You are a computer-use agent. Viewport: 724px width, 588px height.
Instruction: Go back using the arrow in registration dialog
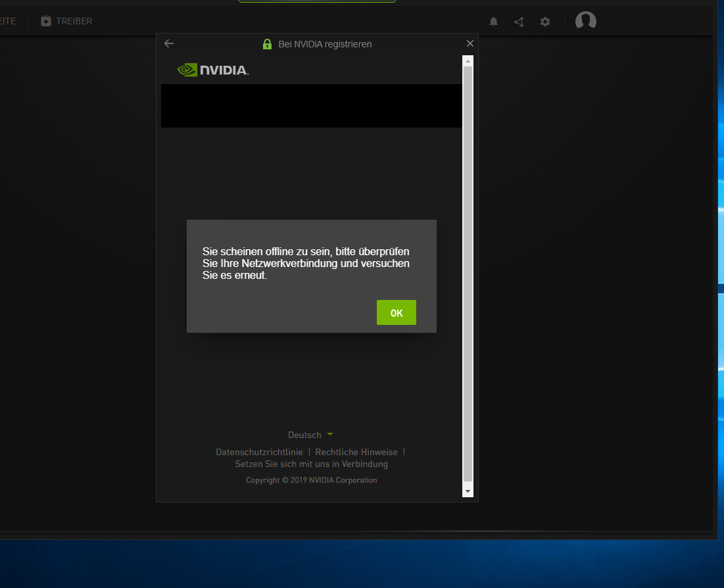pyautogui.click(x=169, y=43)
